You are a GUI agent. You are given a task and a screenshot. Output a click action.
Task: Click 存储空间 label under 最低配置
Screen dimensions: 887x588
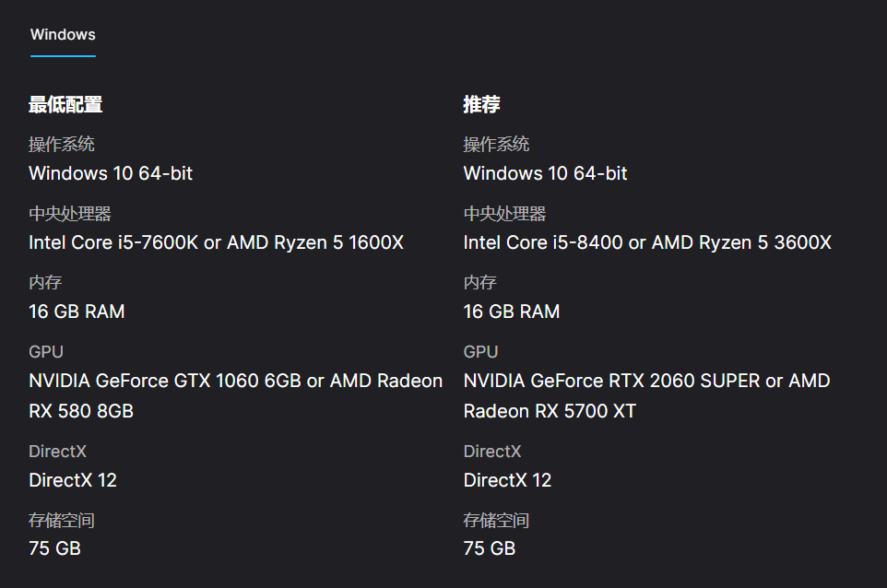point(62,520)
